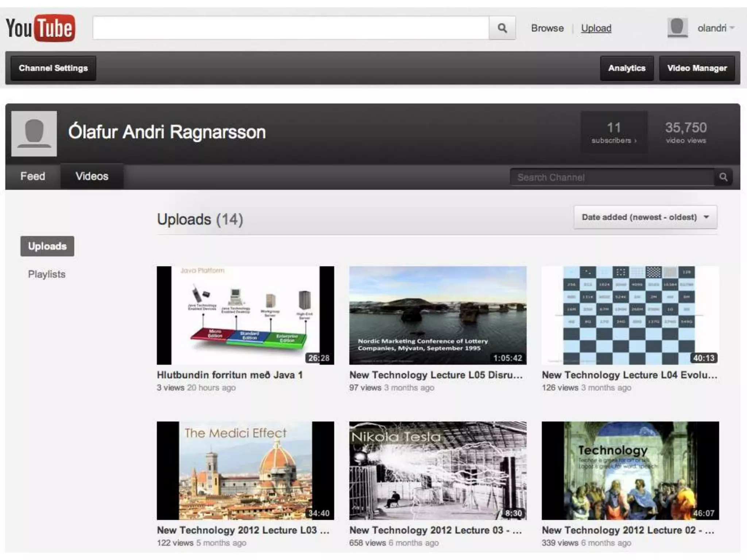Click the YouTube logo
The height and width of the screenshot is (560, 747).
click(40, 28)
